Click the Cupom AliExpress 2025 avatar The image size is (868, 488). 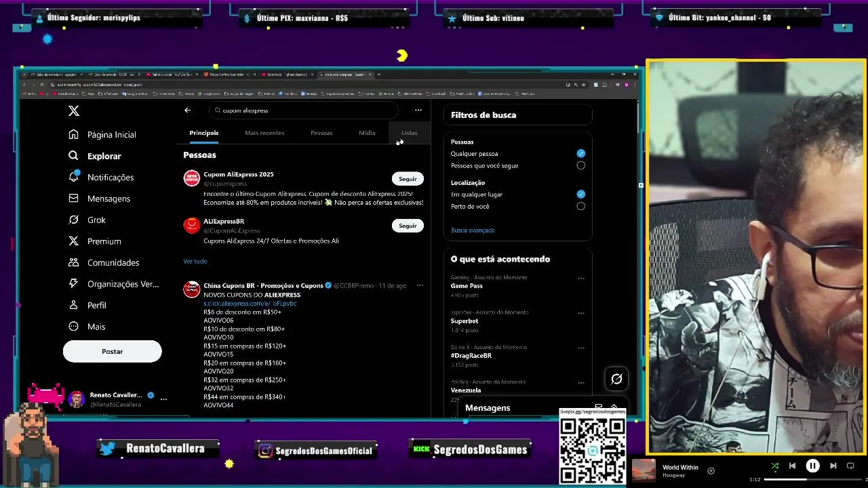pyautogui.click(x=192, y=178)
